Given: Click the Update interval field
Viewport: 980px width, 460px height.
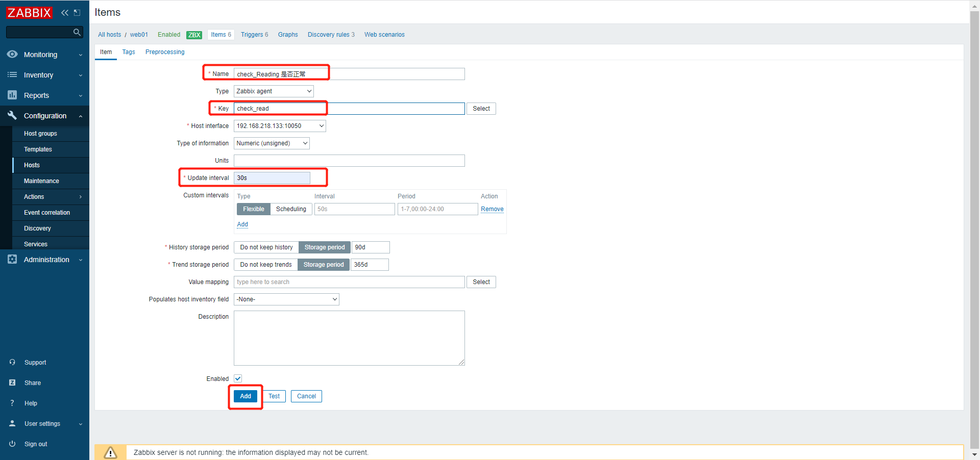Looking at the screenshot, I should tap(272, 178).
